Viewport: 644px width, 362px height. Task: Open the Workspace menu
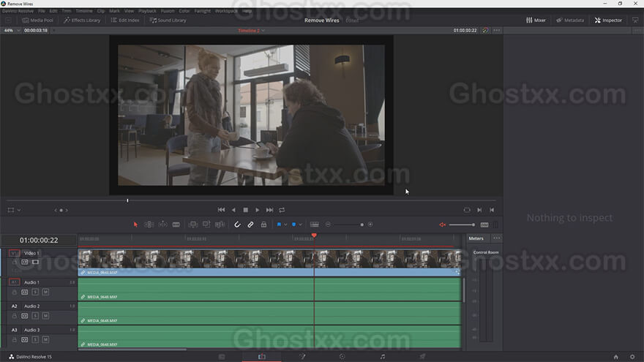[x=226, y=11]
